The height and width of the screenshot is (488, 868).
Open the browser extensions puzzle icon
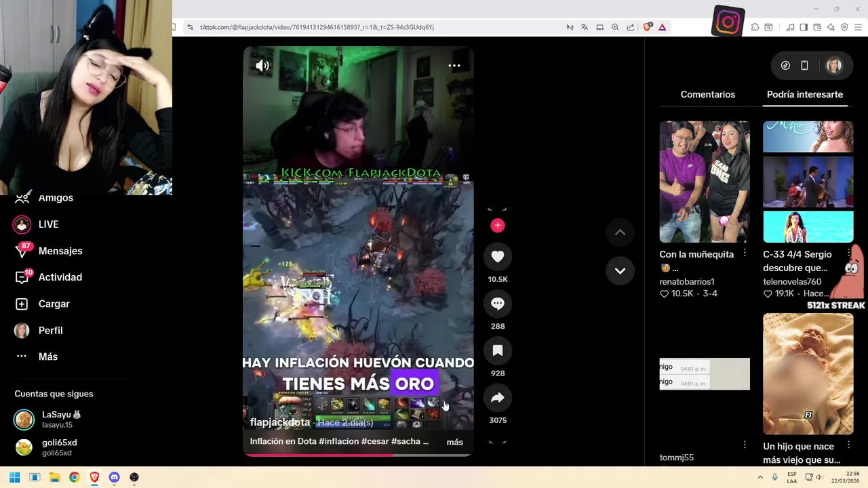point(755,27)
